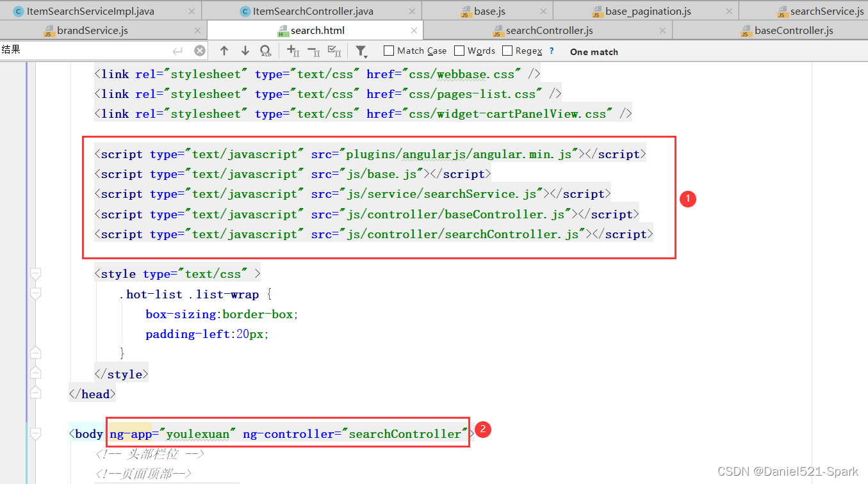Switch to searchController.js tab
The width and height of the screenshot is (868, 484).
pyautogui.click(x=548, y=31)
